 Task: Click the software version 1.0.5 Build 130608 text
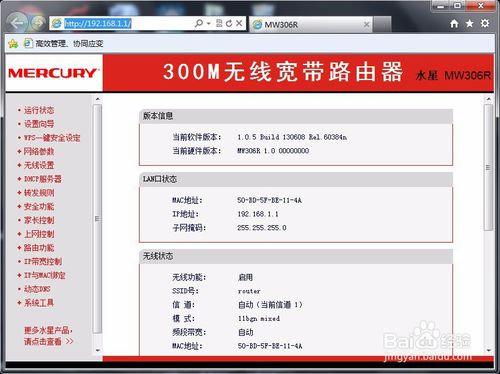[292, 137]
